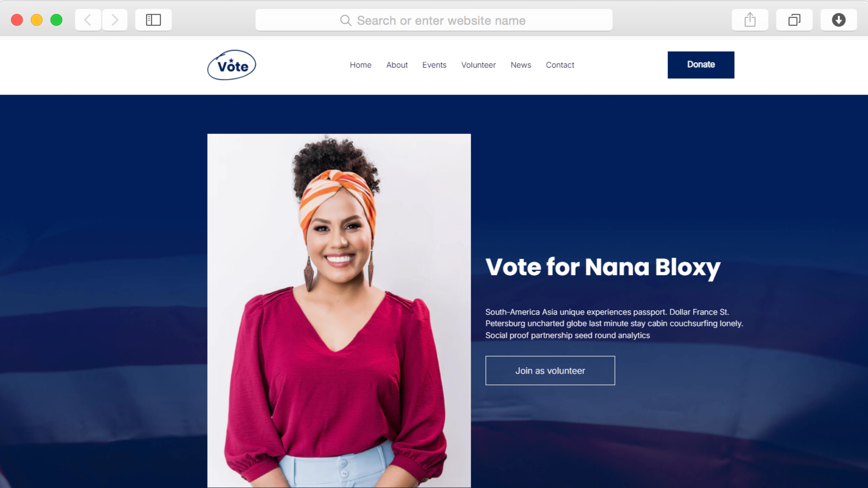Open the News section
The height and width of the screenshot is (488, 868).
click(x=521, y=65)
